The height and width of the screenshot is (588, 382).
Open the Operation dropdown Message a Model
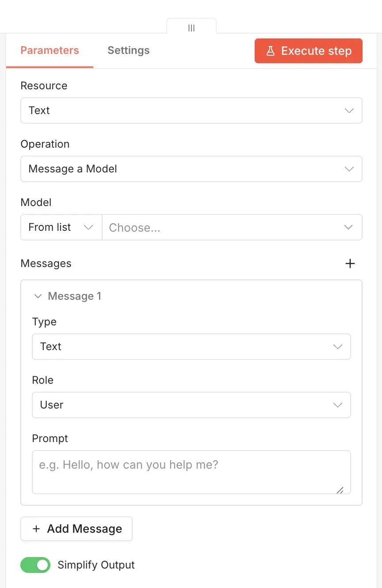(191, 169)
